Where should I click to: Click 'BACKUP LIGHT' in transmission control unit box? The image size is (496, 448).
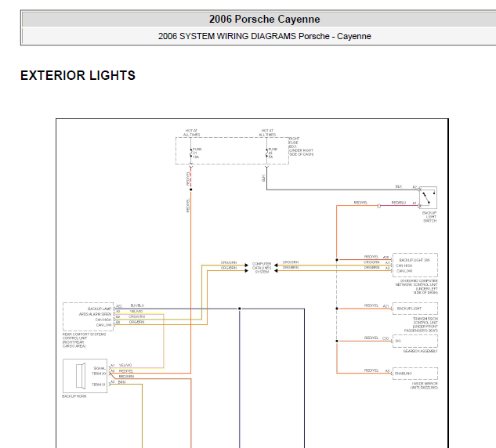409,309
